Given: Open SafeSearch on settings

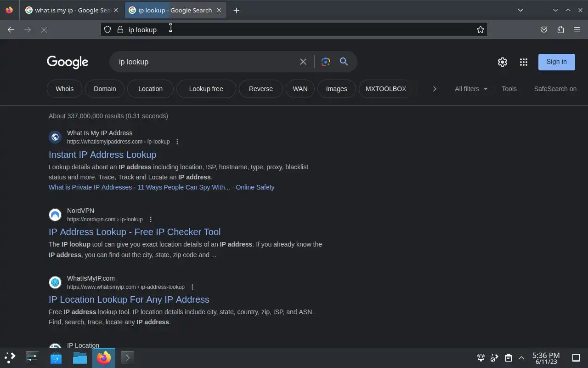Looking at the screenshot, I should coord(555,89).
